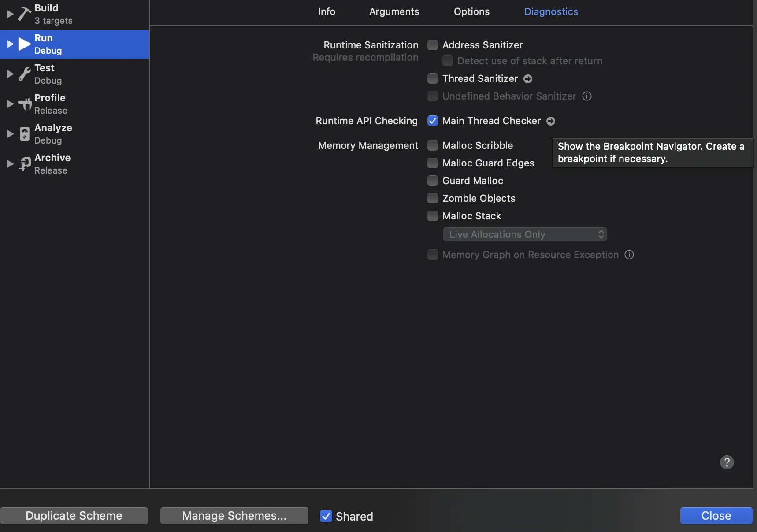Expand the Archive action disclosure triangle

pos(10,164)
